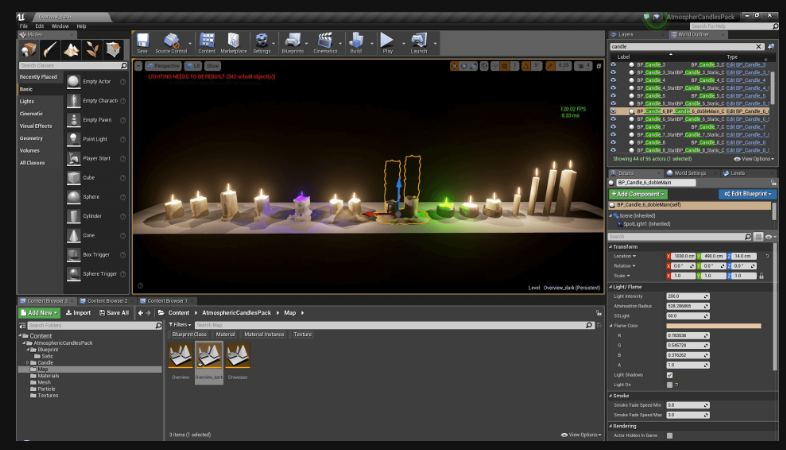Select the Geometry Editing mode icon

click(113, 50)
